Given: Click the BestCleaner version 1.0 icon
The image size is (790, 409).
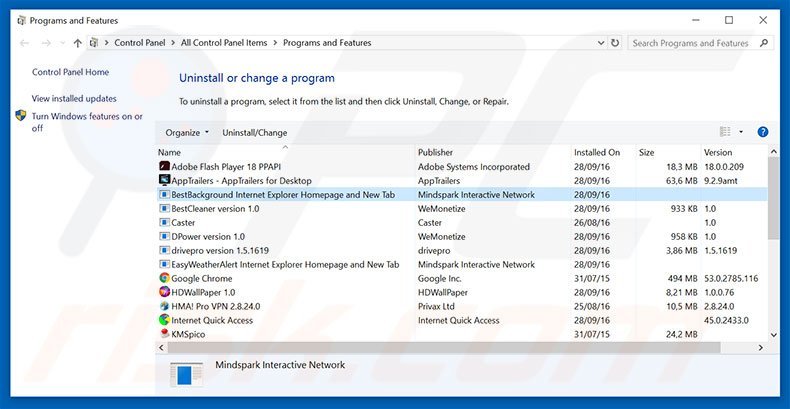Looking at the screenshot, I should 164,209.
